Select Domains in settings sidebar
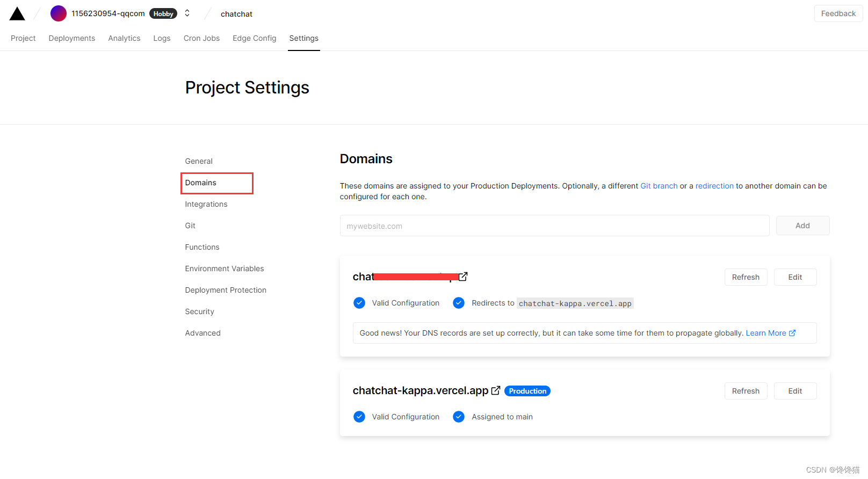 tap(201, 183)
